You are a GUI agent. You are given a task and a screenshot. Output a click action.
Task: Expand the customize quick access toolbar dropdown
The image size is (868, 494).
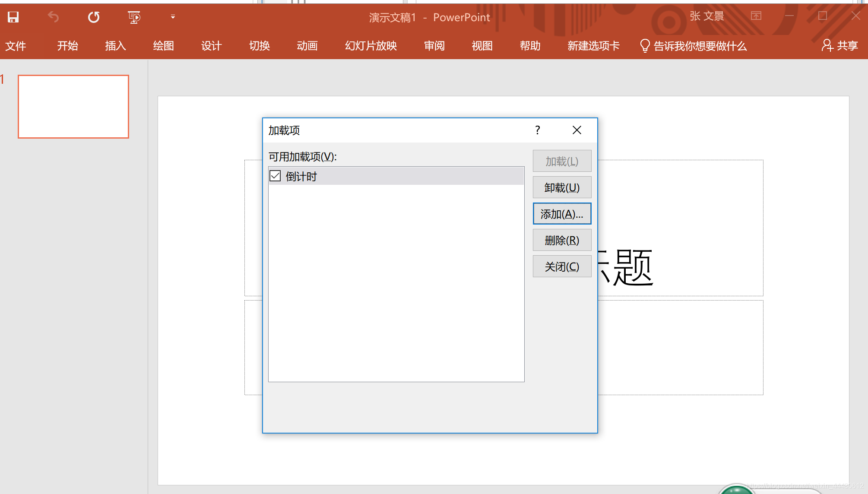tap(173, 17)
